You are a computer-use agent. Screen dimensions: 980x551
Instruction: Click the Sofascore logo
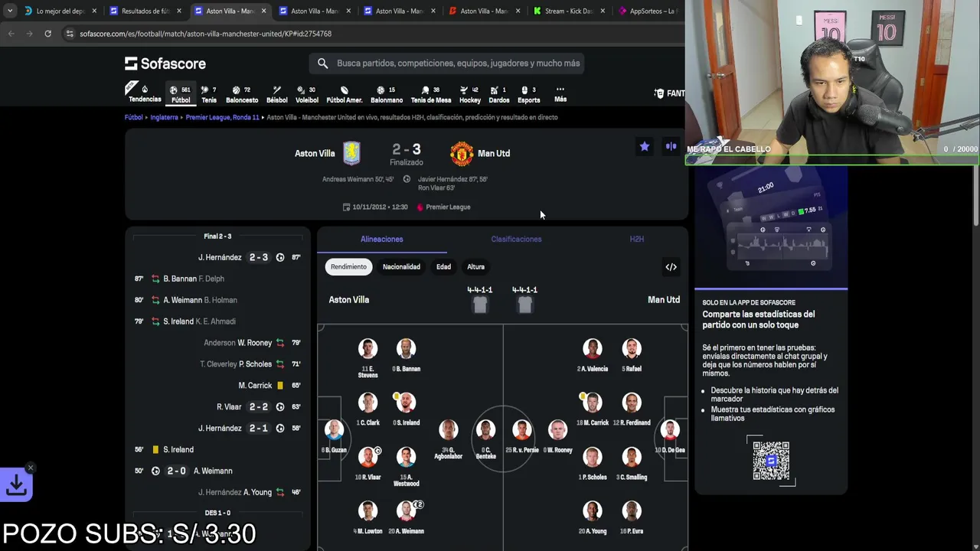(165, 64)
